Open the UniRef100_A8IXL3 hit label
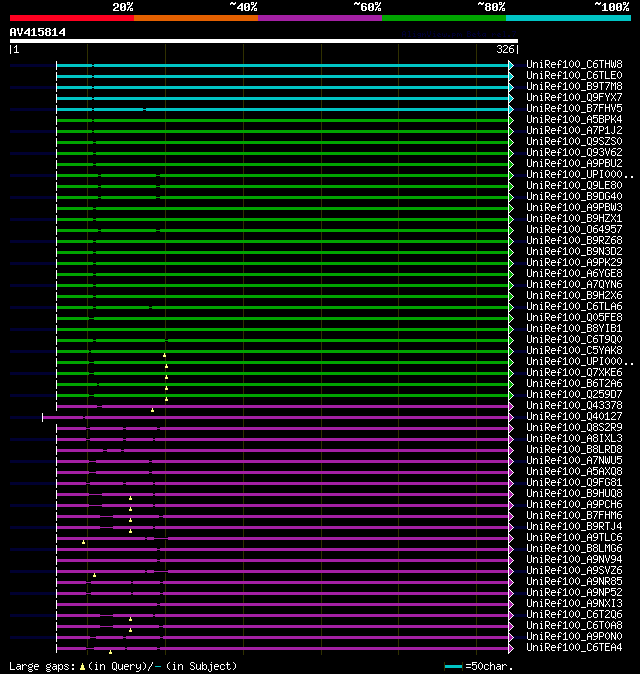This screenshot has width=640, height=674. [x=574, y=438]
